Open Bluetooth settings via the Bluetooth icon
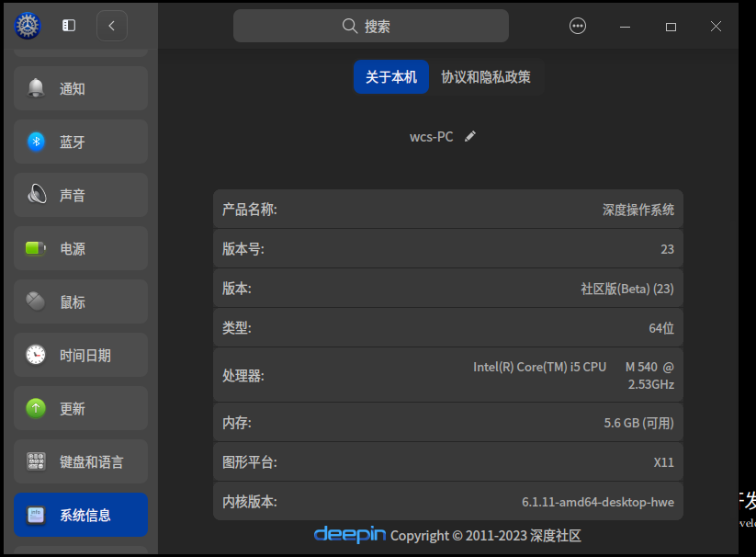756x557 pixels. (36, 142)
